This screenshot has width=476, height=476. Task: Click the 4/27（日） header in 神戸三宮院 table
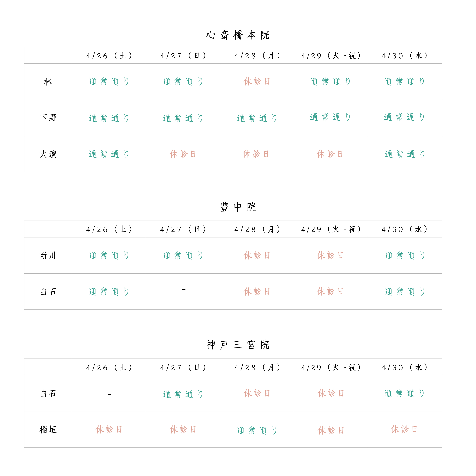[x=183, y=368]
